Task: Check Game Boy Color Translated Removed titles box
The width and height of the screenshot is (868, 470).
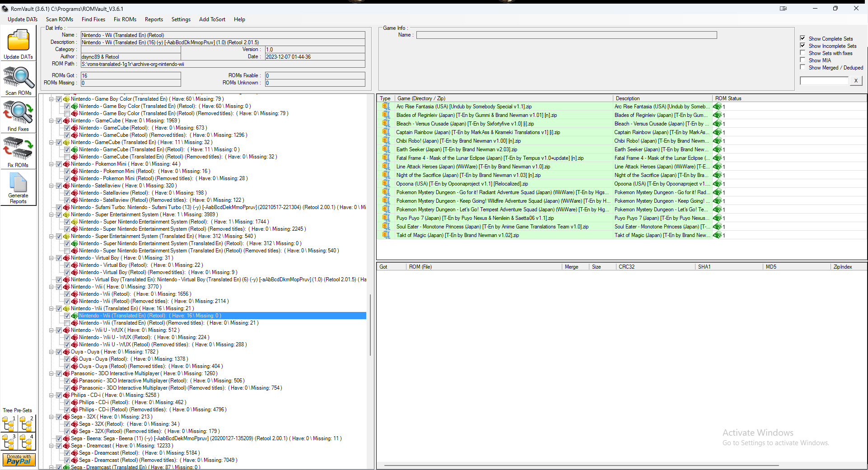Action: coord(67,113)
